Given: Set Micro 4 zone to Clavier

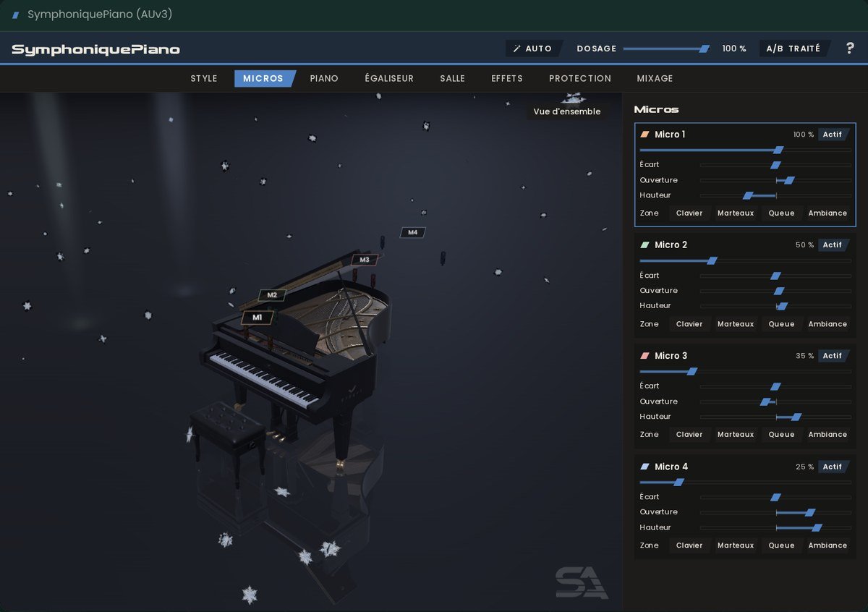Looking at the screenshot, I should coord(689,545).
